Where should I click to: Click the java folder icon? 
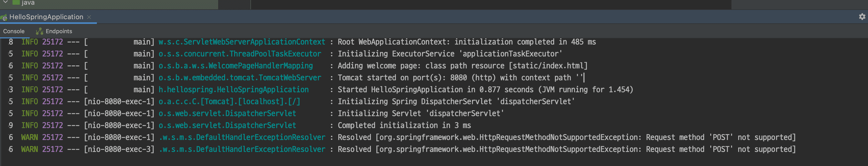coord(16,2)
